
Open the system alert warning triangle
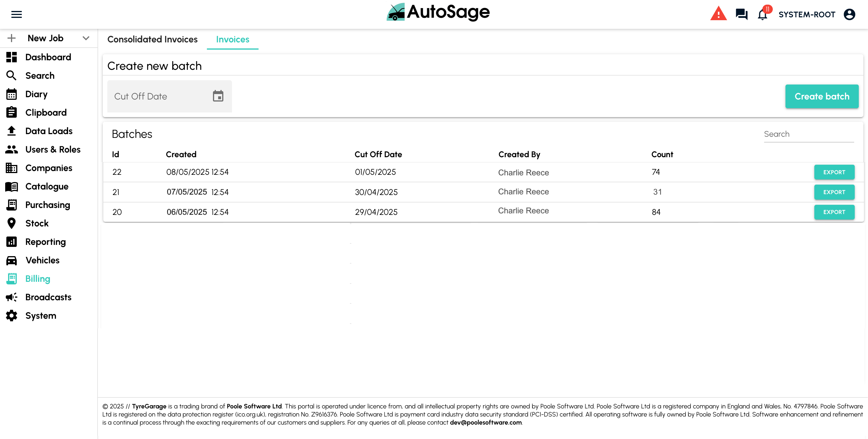coord(719,14)
